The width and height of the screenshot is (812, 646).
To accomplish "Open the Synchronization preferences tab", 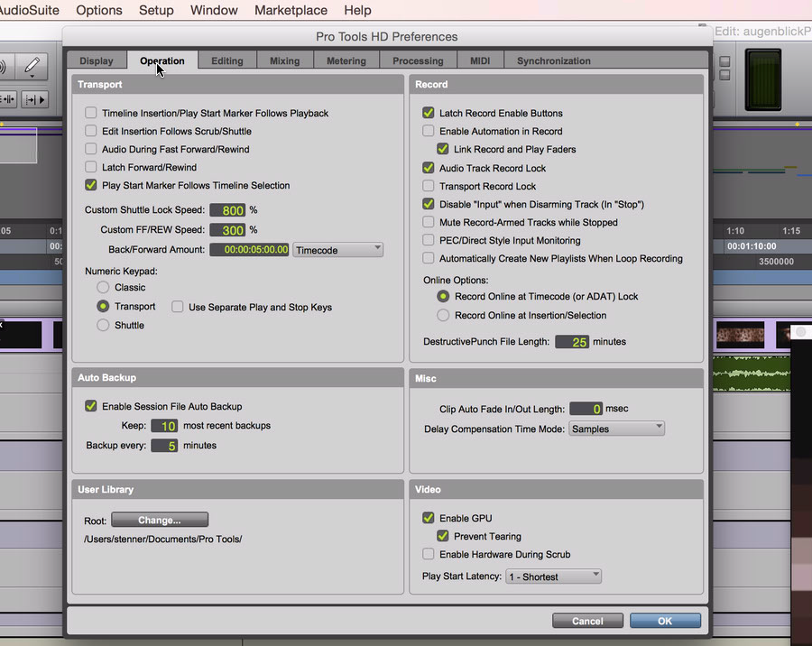I will tap(553, 60).
